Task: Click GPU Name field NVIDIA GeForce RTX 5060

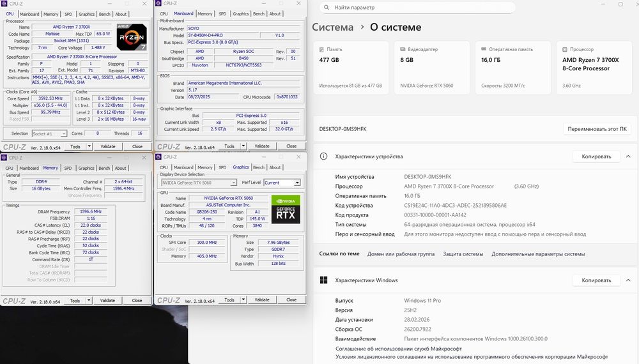Action: (228, 199)
